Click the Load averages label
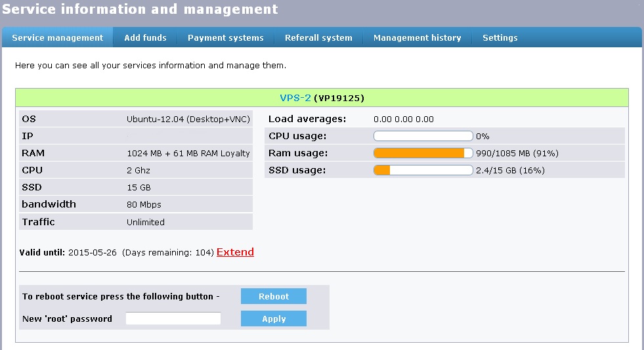644x350 pixels. pos(307,119)
